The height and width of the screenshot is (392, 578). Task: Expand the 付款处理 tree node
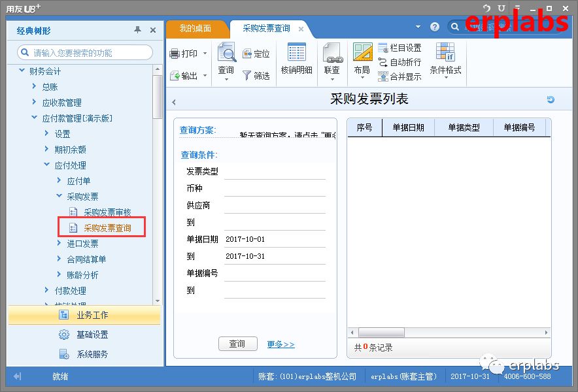point(47,289)
